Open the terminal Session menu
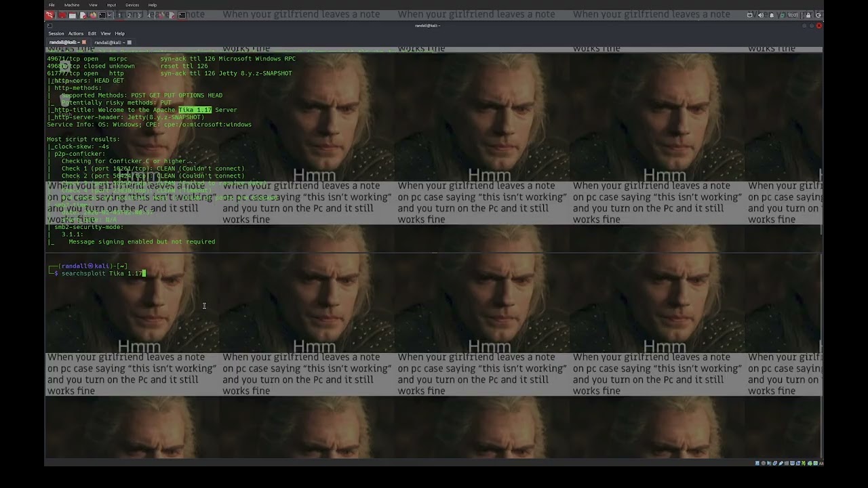The height and width of the screenshot is (488, 868). pyautogui.click(x=56, y=33)
